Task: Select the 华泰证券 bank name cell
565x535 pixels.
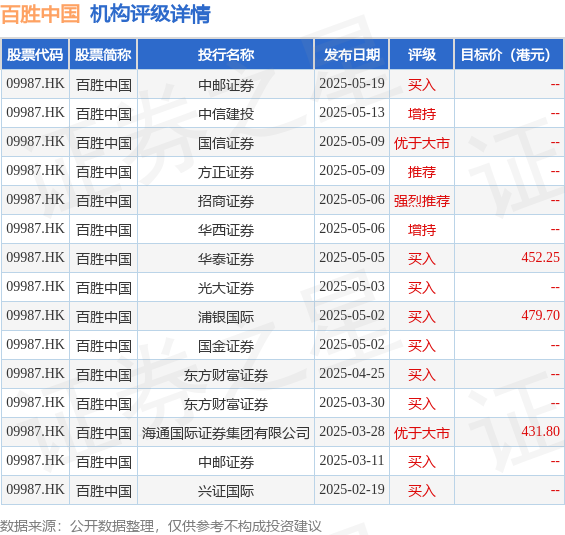Action: point(226,259)
